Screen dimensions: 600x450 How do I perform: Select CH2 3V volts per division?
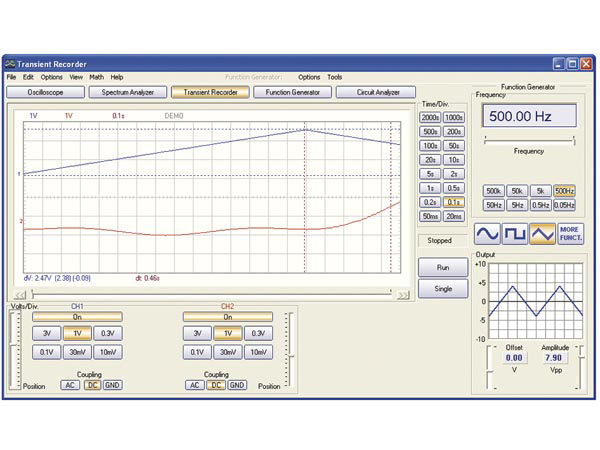point(197,333)
